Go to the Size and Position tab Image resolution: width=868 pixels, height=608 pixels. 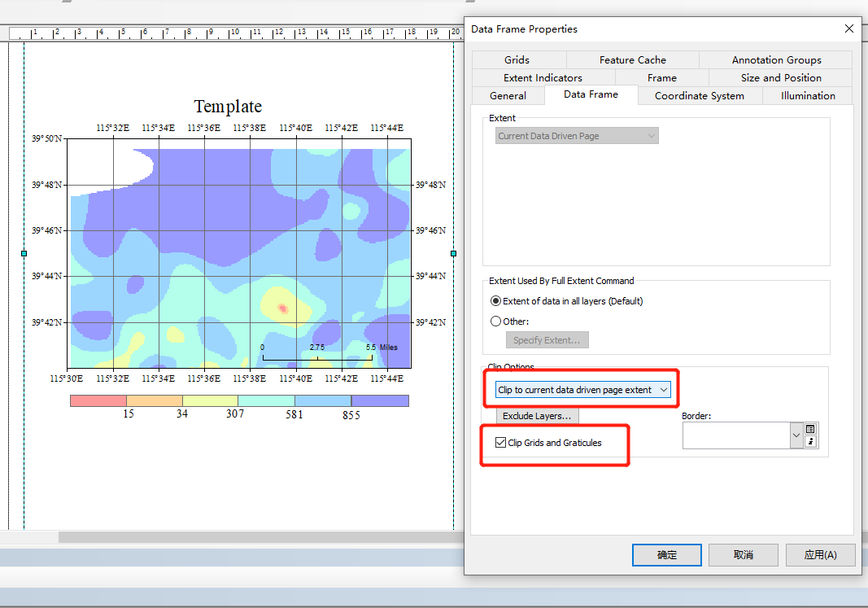pos(780,77)
